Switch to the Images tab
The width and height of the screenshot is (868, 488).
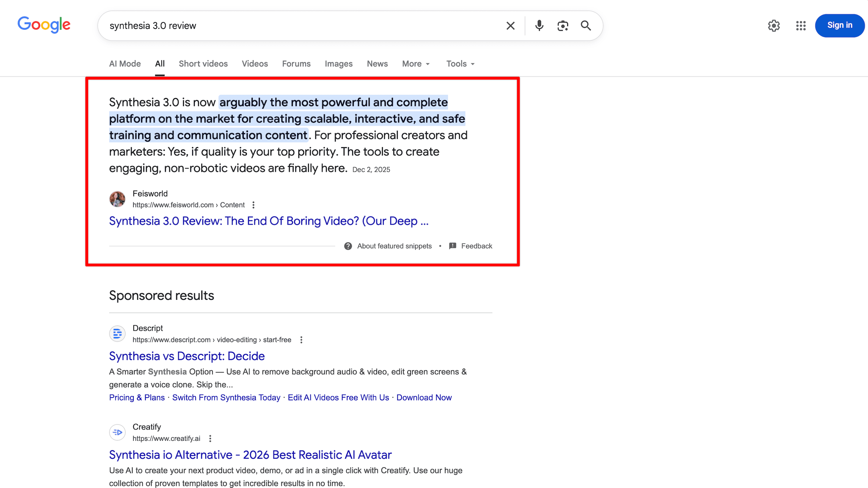pyautogui.click(x=339, y=64)
